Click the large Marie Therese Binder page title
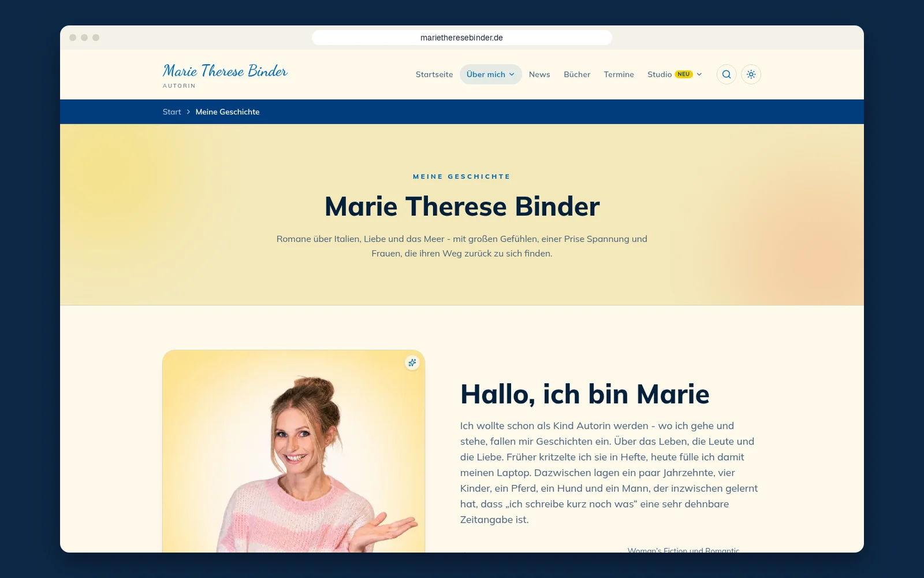 pyautogui.click(x=462, y=206)
